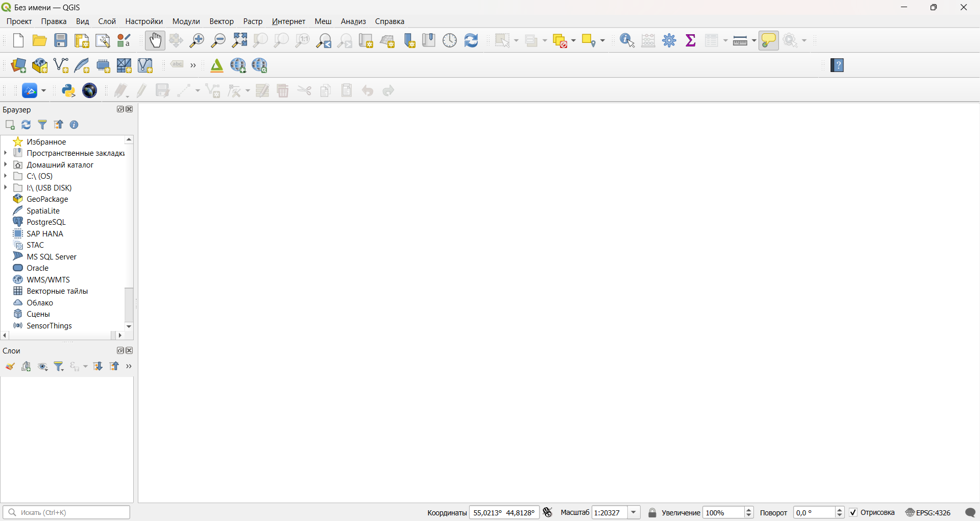Open the Layer Styling panel brush icon
This screenshot has width=980, height=521.
(x=10, y=367)
